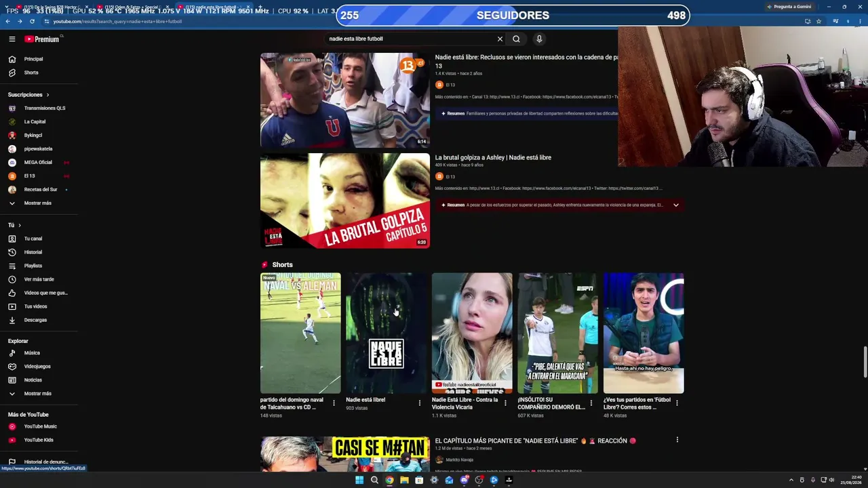Open a new browser tab
This screenshot has width=868, height=488.
point(260,7)
